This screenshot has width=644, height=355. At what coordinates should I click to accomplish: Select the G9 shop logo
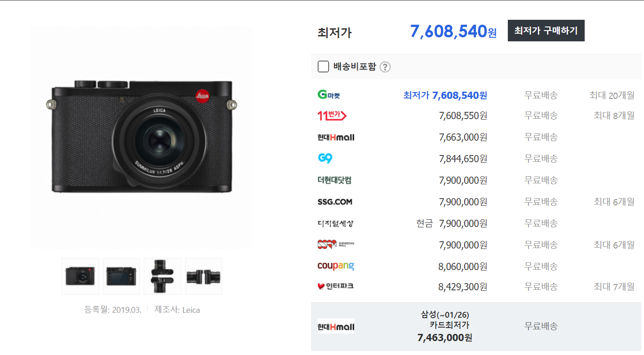324,158
